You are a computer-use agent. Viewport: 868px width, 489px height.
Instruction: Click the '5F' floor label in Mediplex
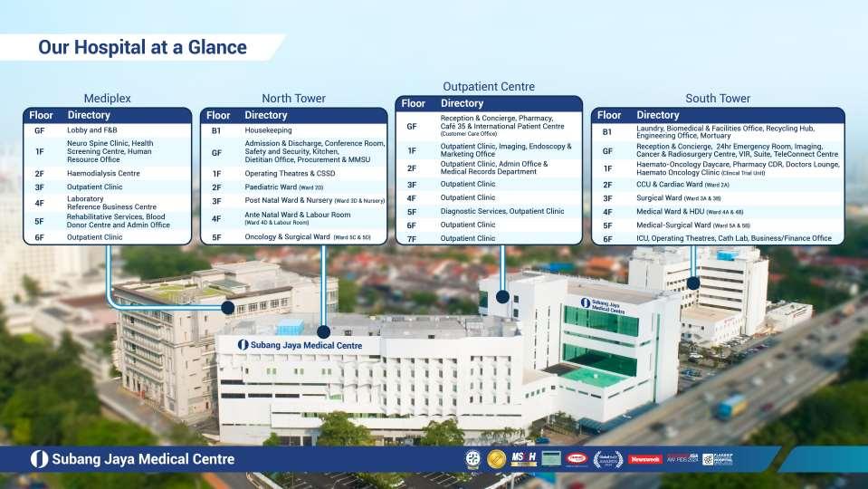point(39,222)
